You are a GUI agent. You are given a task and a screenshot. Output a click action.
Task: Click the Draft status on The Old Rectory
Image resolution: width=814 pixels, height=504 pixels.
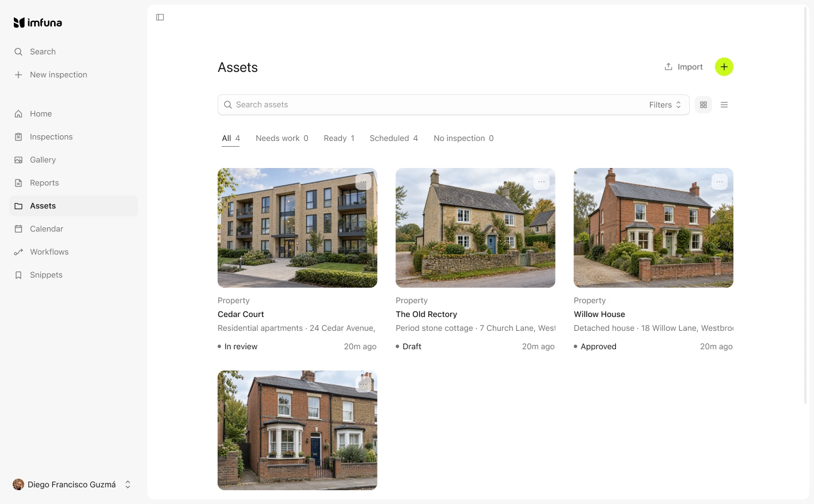click(x=409, y=346)
